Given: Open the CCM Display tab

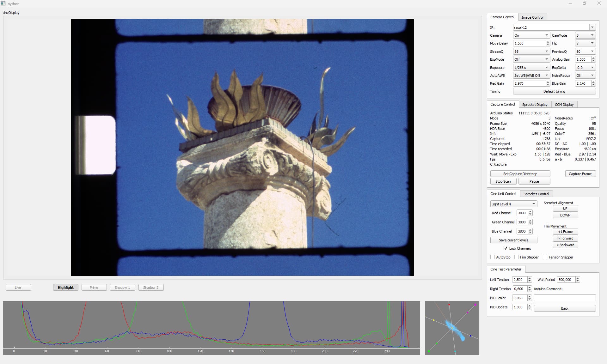Looking at the screenshot, I should 564,105.
